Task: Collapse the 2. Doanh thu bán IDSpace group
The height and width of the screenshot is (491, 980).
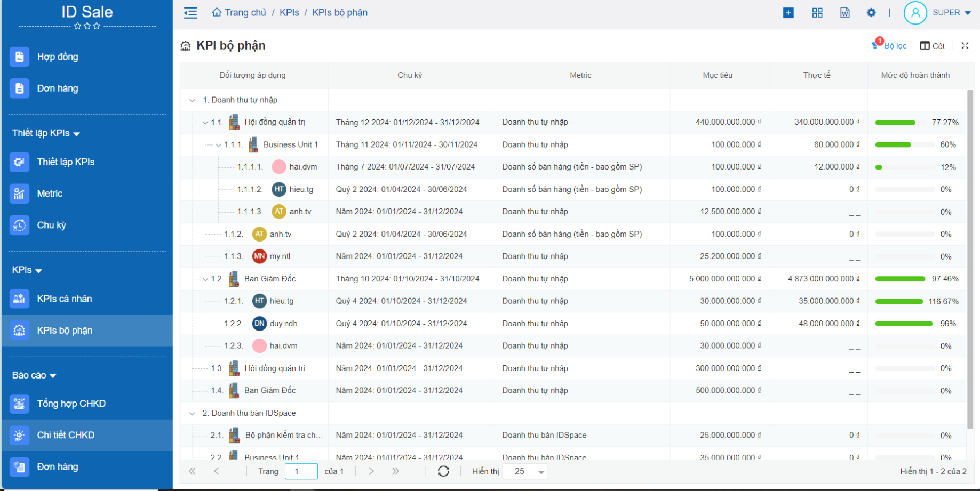Action: pos(192,413)
